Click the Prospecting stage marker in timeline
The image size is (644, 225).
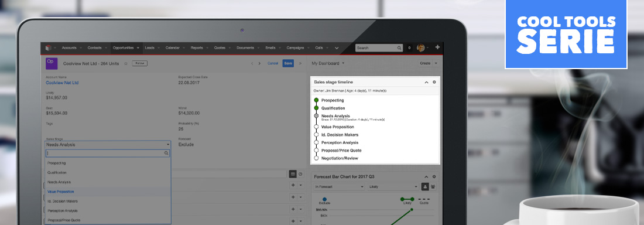[316, 100]
